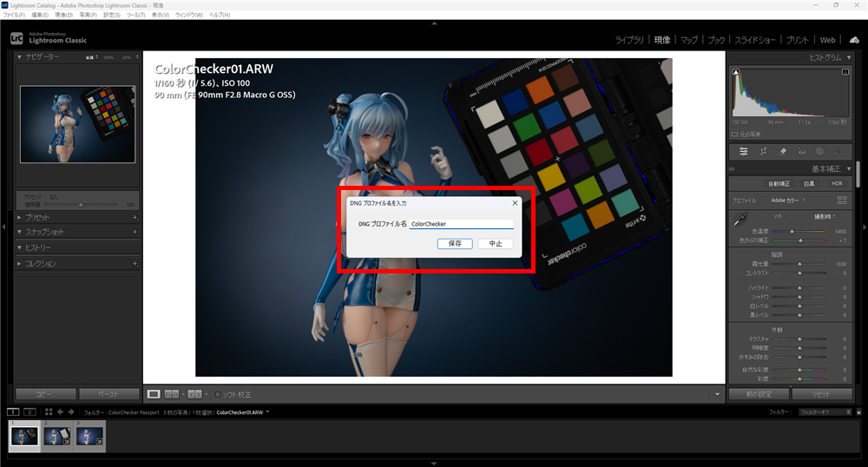Toggle filter lock switch at filmstrip right
The width and height of the screenshot is (868, 467).
858,412
